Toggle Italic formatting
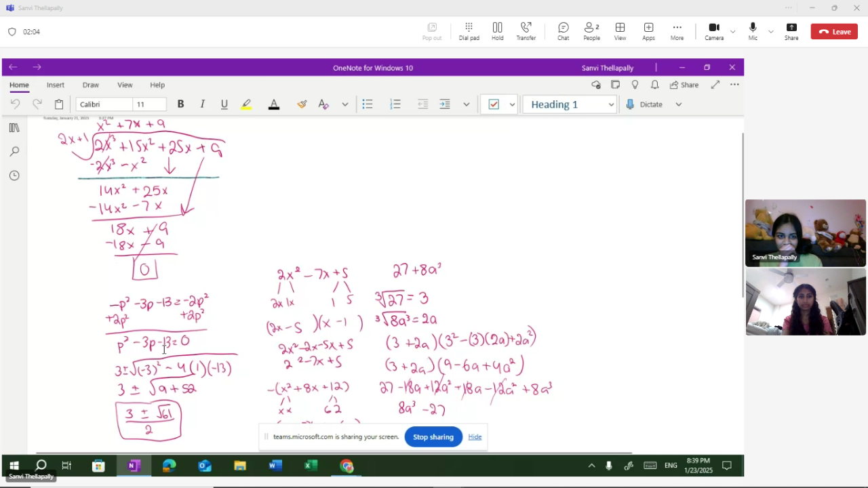The image size is (868, 488). pyautogui.click(x=202, y=104)
